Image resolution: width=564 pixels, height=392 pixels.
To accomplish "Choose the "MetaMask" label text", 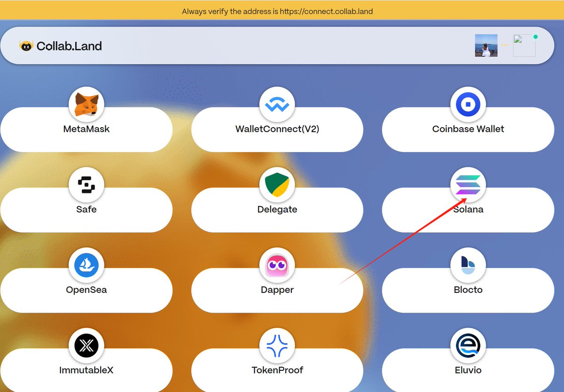I will pyautogui.click(x=86, y=129).
